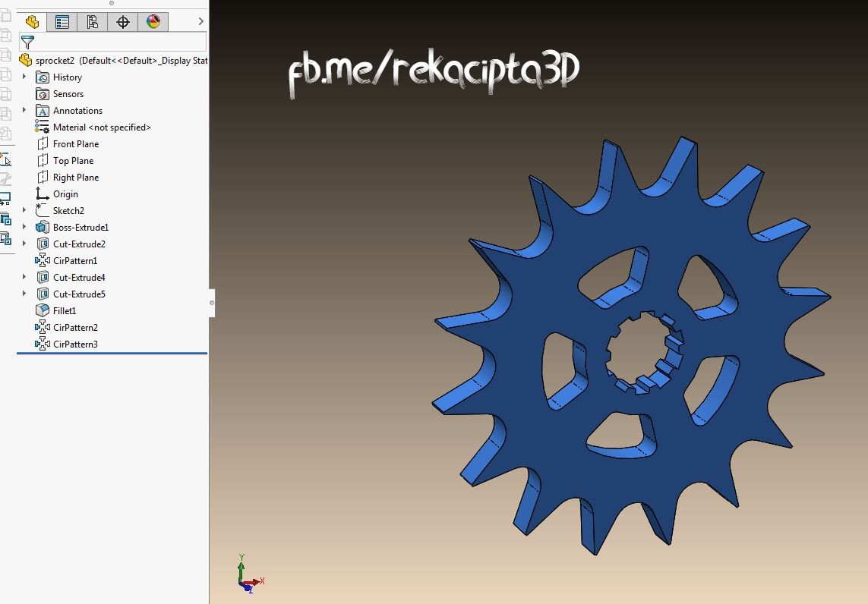Click the arrow to show more manager tabs
The image size is (868, 604).
[x=201, y=21]
